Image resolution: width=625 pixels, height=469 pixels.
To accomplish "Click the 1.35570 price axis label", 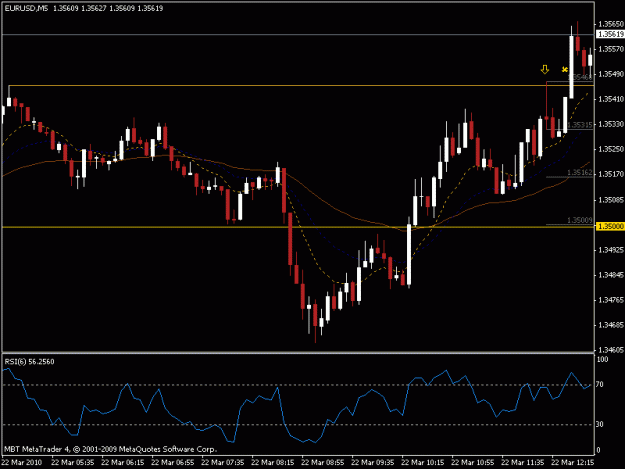I will click(611, 49).
